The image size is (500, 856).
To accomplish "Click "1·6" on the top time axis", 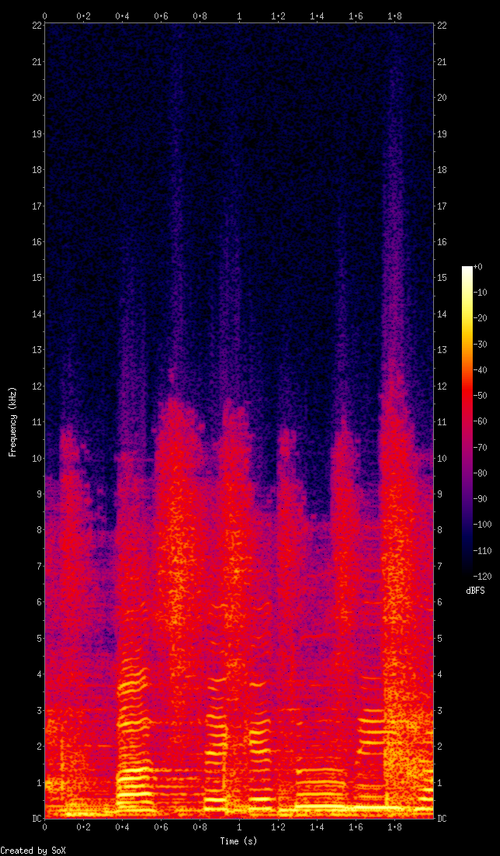I will 356,17.
